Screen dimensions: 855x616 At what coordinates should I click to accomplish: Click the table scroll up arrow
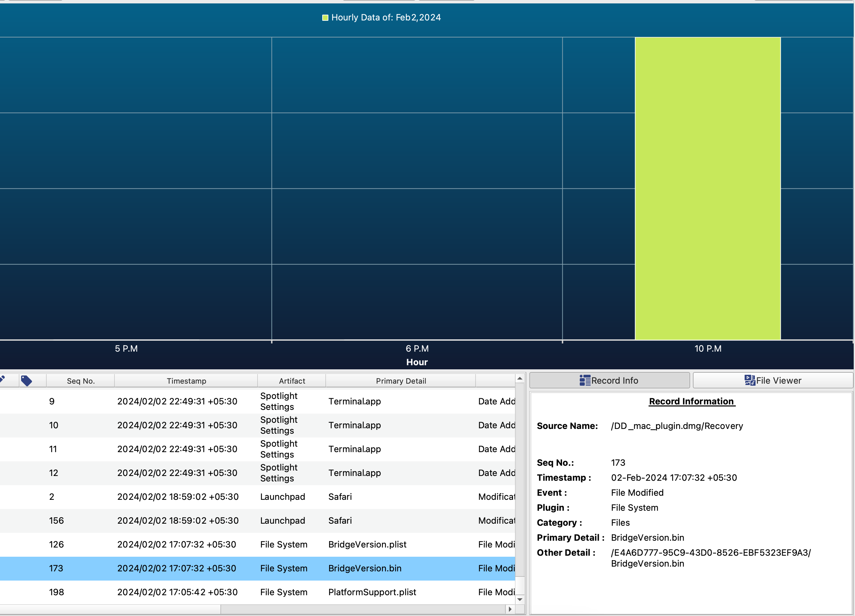pos(520,379)
